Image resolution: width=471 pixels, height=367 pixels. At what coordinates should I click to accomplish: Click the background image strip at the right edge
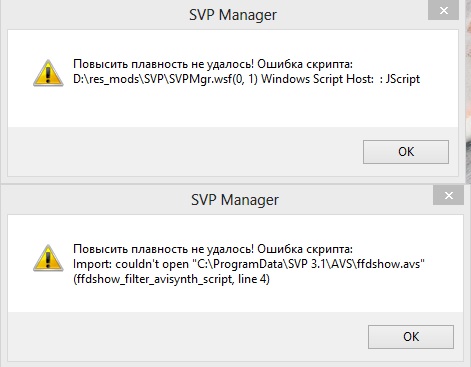[468, 90]
